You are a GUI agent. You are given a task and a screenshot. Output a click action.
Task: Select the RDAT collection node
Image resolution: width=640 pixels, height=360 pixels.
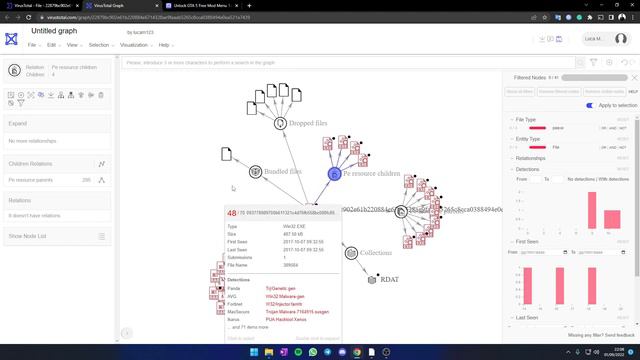(372, 280)
